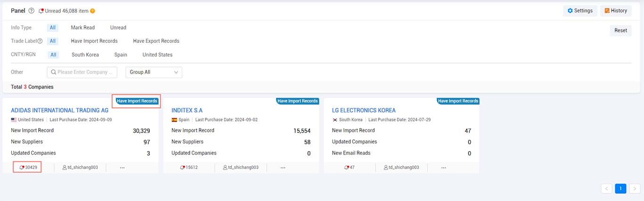Click the unread bell 47 on LG card
Viewport: 644px width, 201px height.
349,167
